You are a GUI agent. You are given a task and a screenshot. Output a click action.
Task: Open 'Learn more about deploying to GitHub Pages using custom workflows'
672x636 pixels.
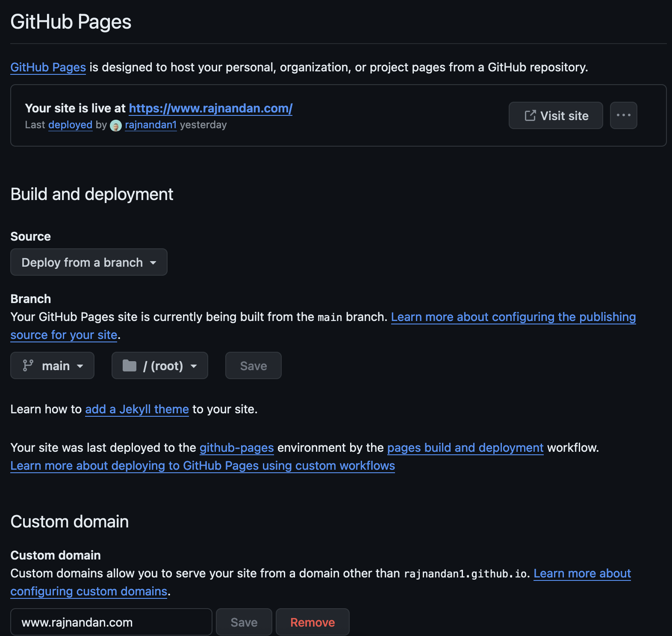point(203,465)
